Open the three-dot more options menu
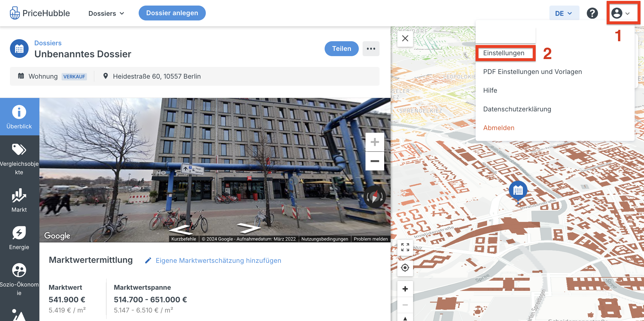 coord(371,49)
